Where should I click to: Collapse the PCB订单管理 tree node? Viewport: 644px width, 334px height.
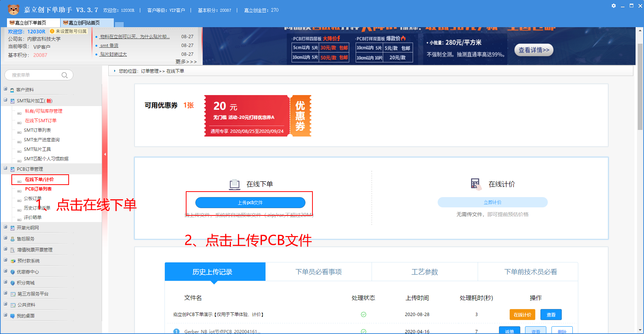(x=6, y=168)
